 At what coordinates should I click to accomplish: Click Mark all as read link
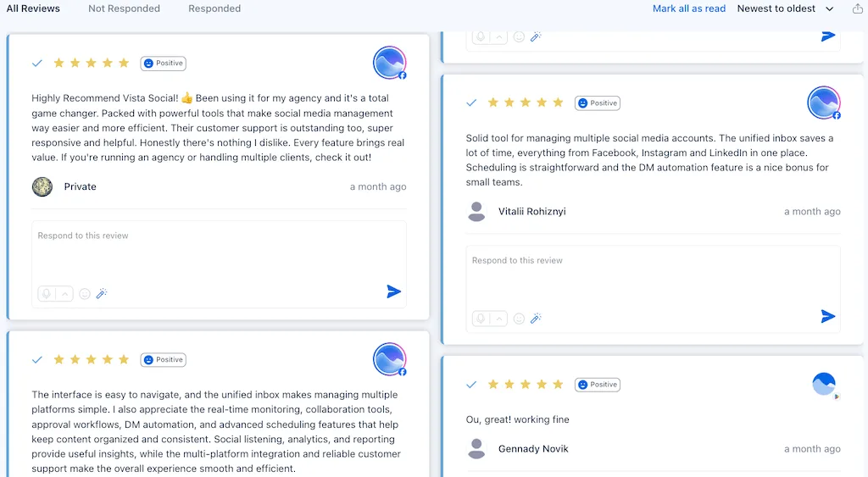pos(688,8)
